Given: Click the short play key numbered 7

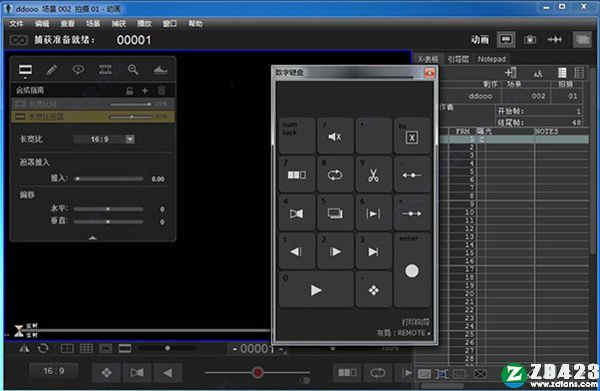Looking at the screenshot, I should pyautogui.click(x=297, y=174).
